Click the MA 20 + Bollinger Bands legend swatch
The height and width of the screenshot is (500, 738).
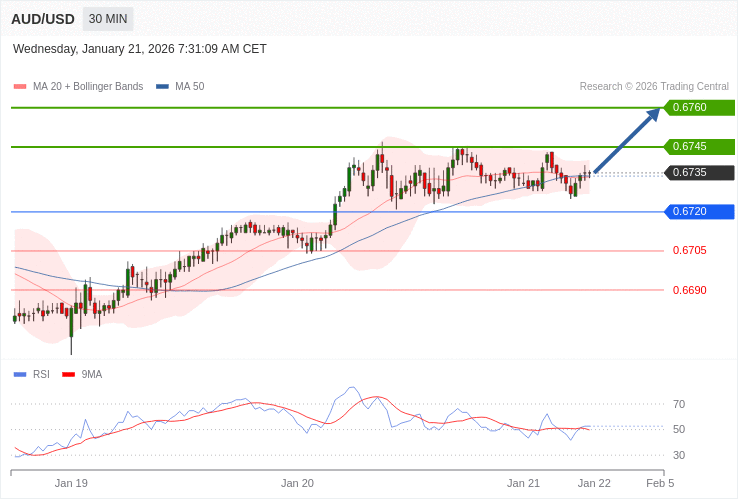click(20, 87)
